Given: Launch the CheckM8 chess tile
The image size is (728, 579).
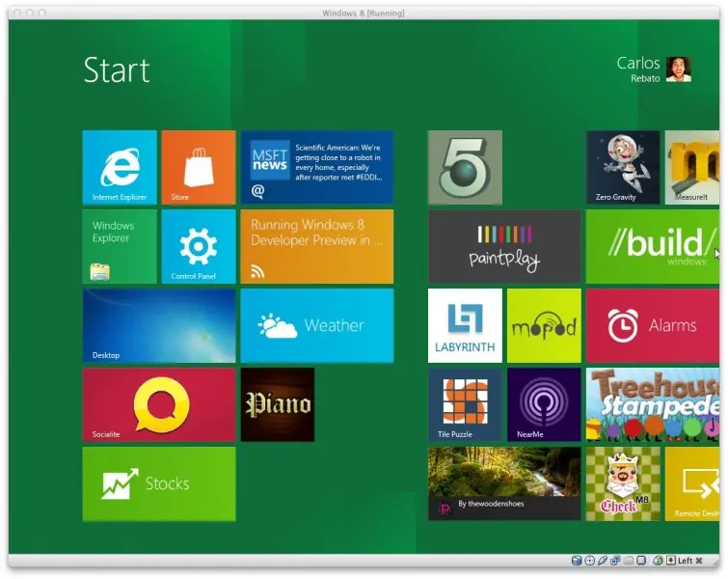Looking at the screenshot, I should (623, 483).
